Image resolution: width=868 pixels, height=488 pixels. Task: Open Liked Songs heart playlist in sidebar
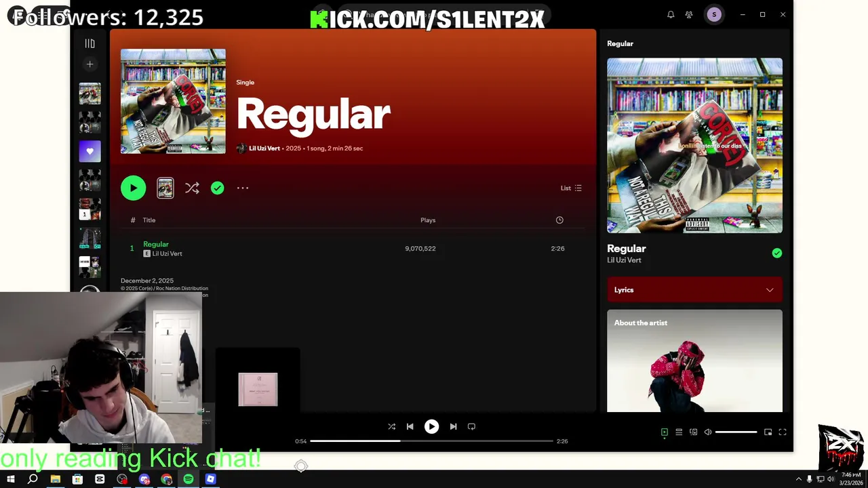coord(90,151)
